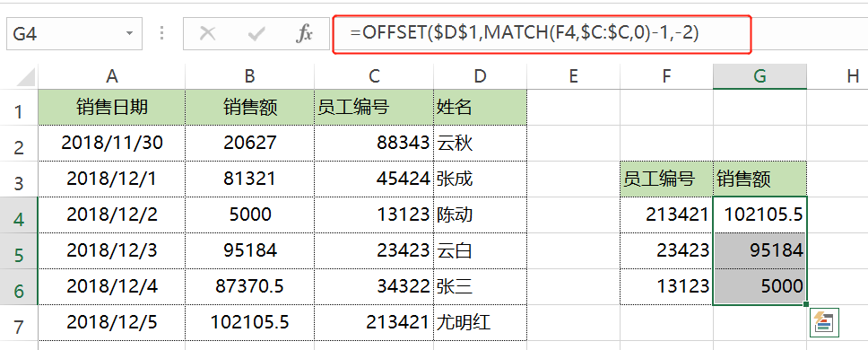Confirm the entry with the checkmark icon
Viewport: 868px width, 350px height.
click(x=256, y=34)
